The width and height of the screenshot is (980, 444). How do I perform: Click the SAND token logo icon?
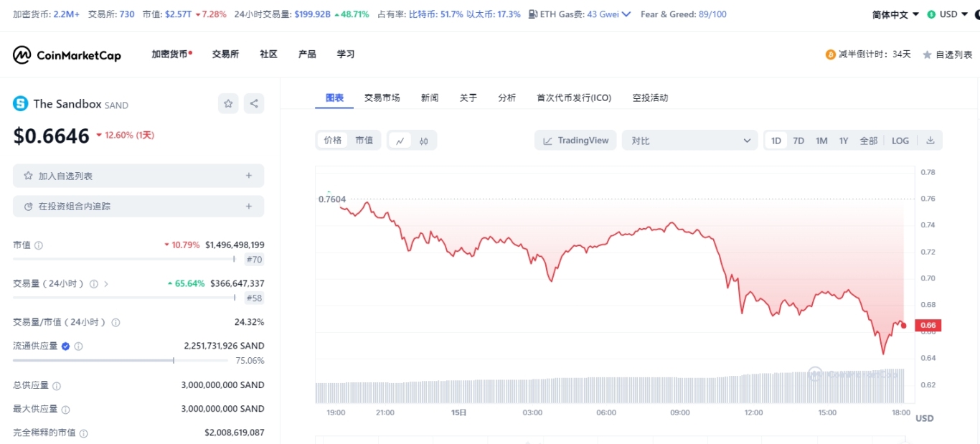[x=20, y=103]
